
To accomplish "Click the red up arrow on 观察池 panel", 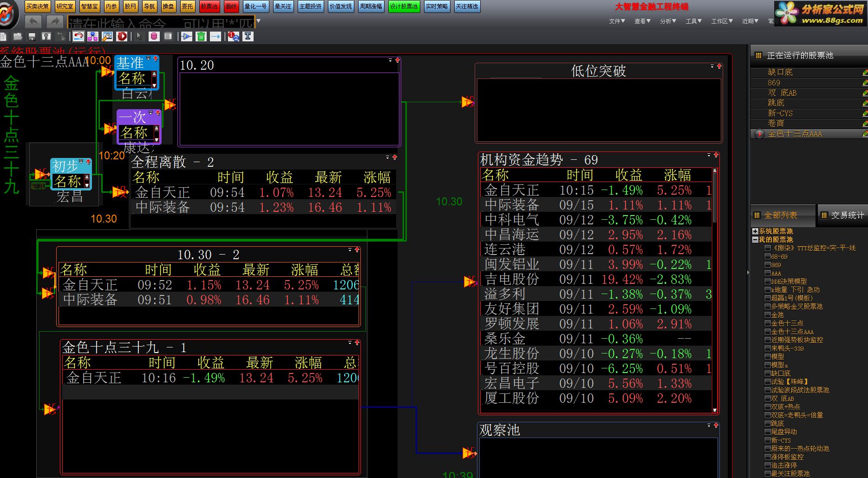I will (716, 426).
